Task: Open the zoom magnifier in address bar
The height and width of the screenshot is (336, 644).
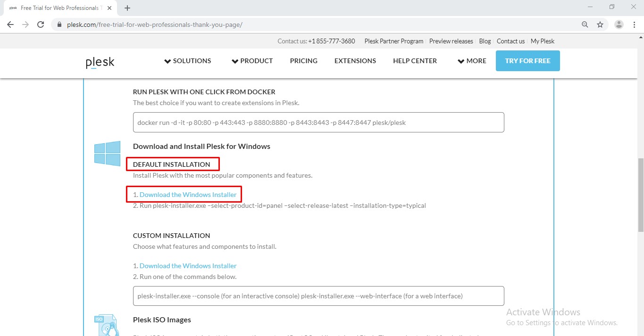Action: 585,25
